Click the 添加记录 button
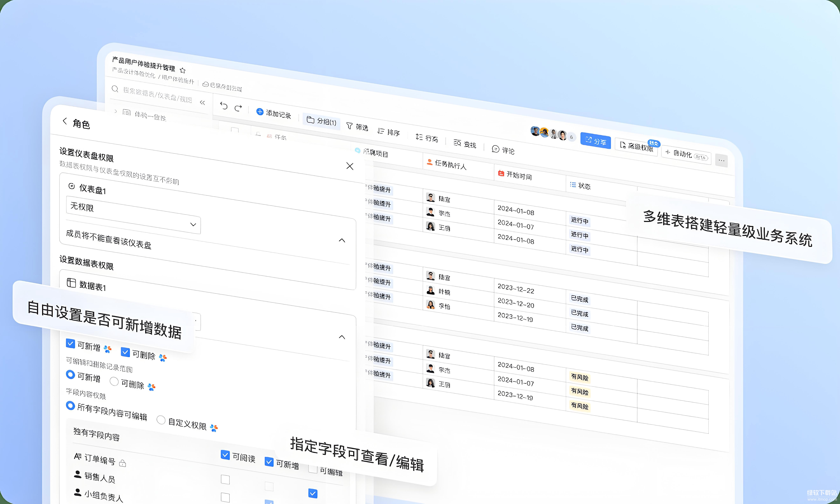The width and height of the screenshot is (840, 504). pyautogui.click(x=274, y=113)
